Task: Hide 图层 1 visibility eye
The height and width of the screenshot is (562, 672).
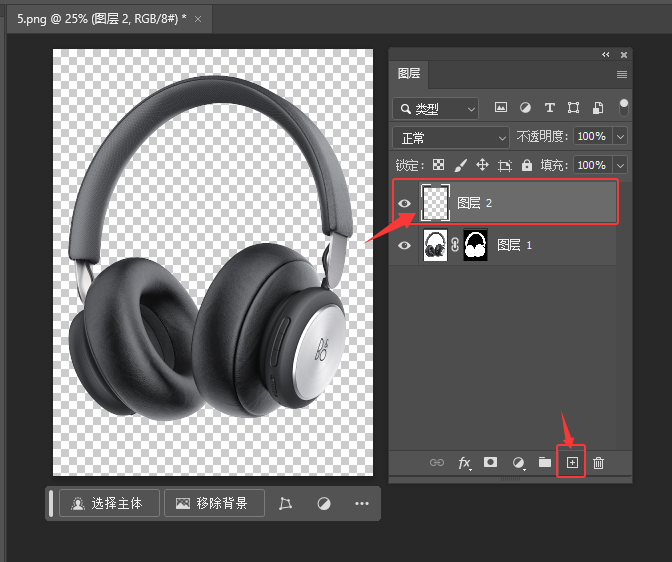Action: click(404, 245)
